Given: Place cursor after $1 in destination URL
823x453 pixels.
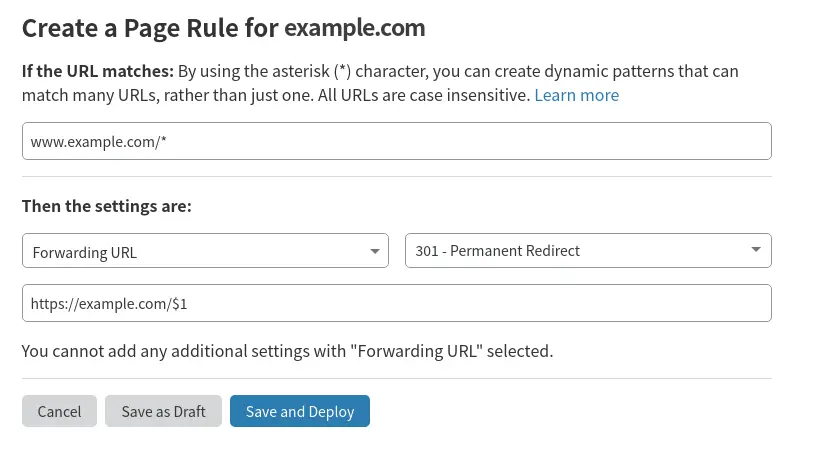Looking at the screenshot, I should (x=188, y=303).
